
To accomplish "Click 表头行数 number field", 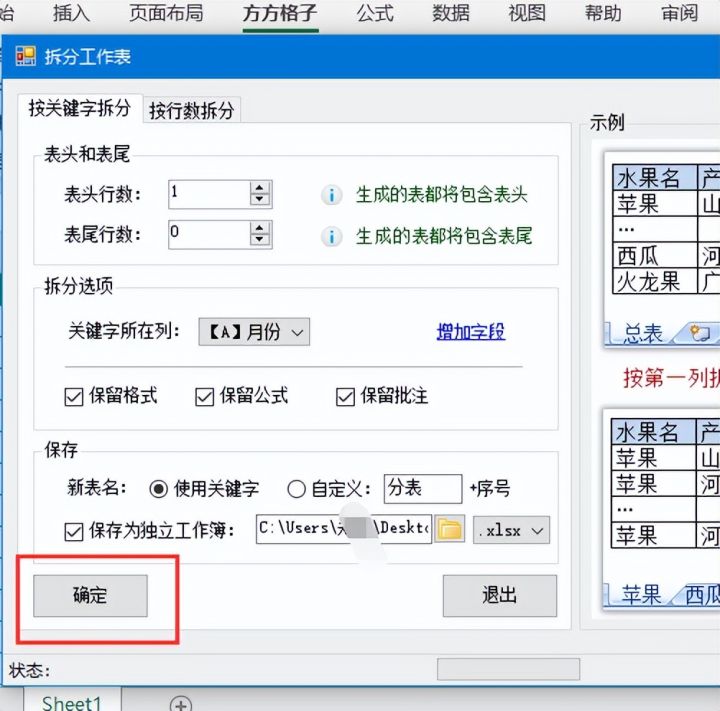I will click(209, 194).
